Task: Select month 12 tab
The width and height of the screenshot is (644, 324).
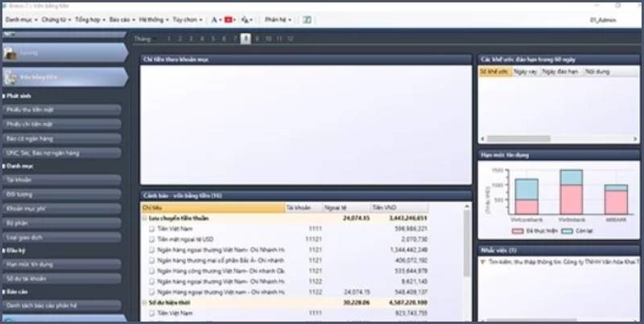Action: point(290,39)
